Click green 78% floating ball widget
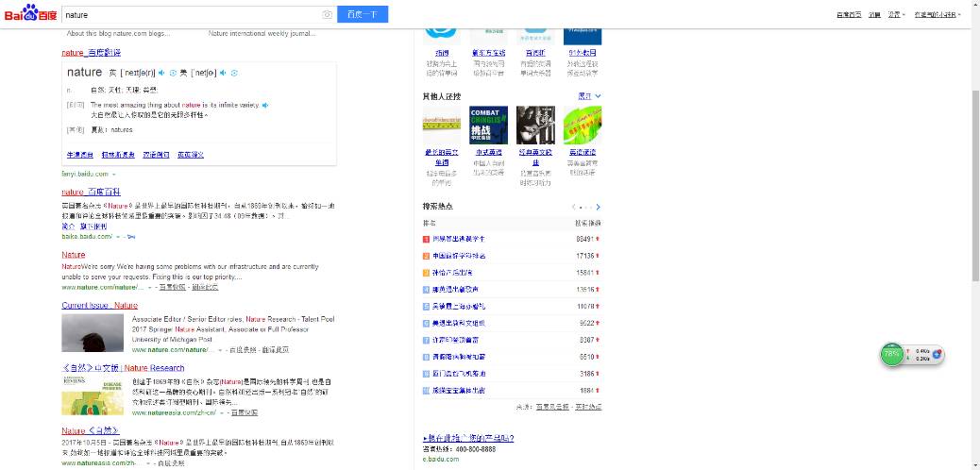The width and height of the screenshot is (980, 470). click(892, 354)
